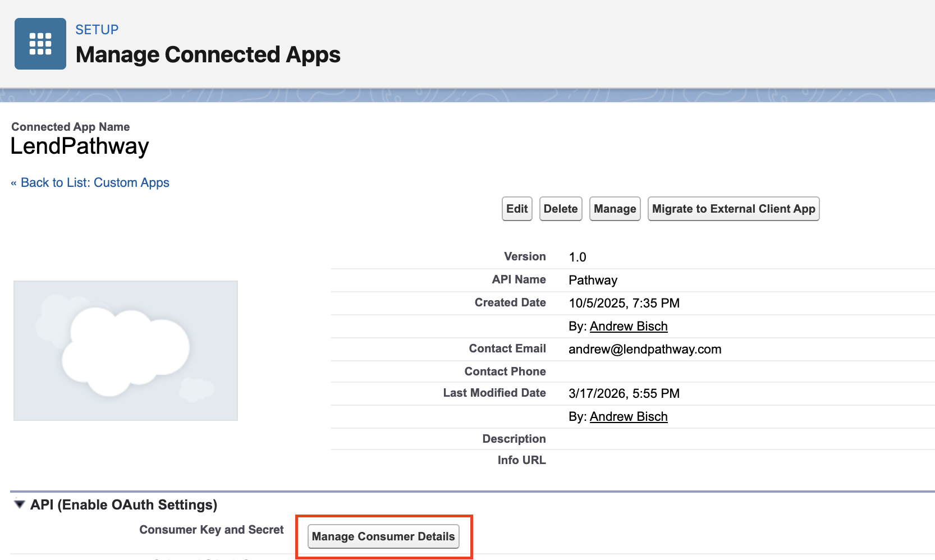Viewport: 935px width, 560px height.
Task: Select the Version value 1.0
Action: pos(577,257)
